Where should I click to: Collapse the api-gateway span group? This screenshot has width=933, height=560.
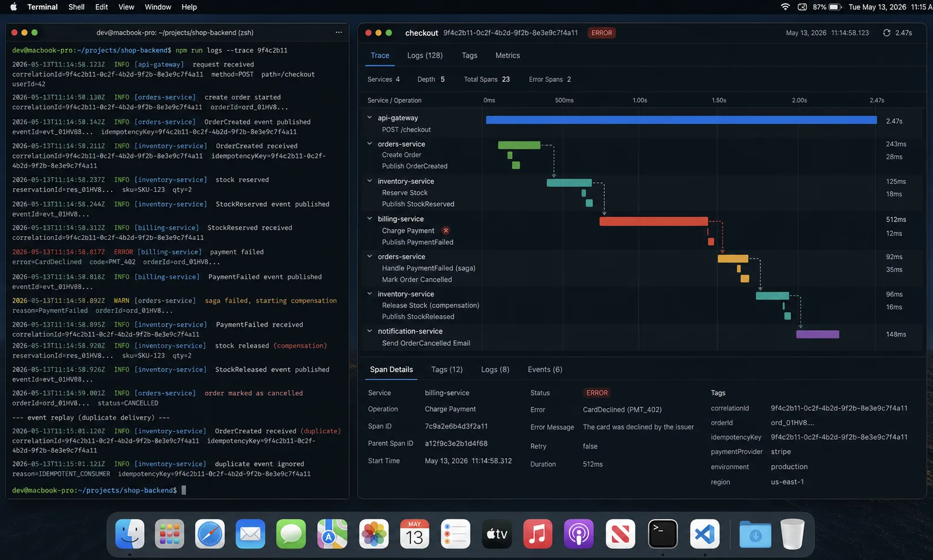369,118
